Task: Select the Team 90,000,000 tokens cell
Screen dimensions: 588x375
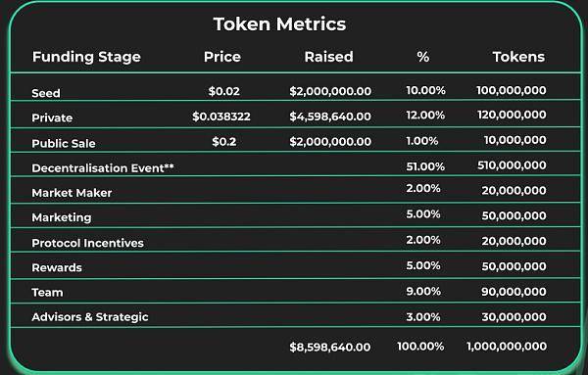Action: tap(514, 292)
